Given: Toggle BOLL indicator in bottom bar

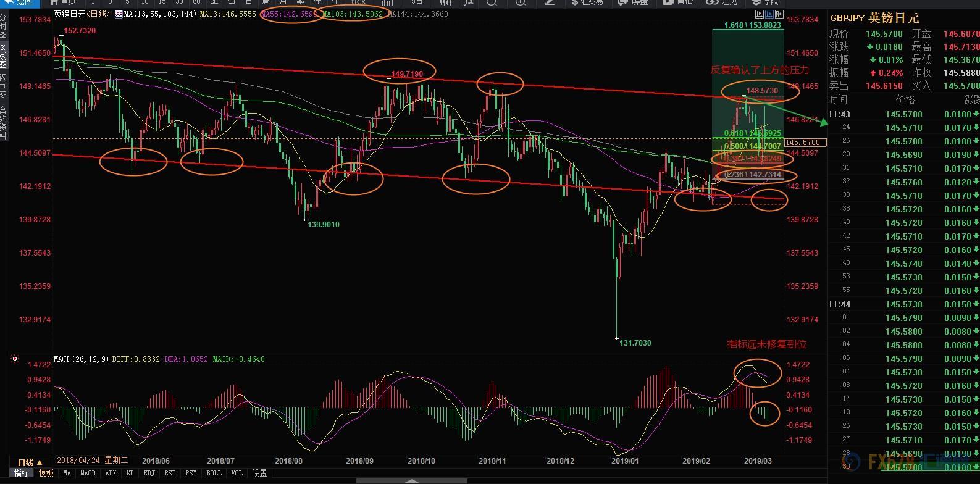Looking at the screenshot, I should coord(214,473).
